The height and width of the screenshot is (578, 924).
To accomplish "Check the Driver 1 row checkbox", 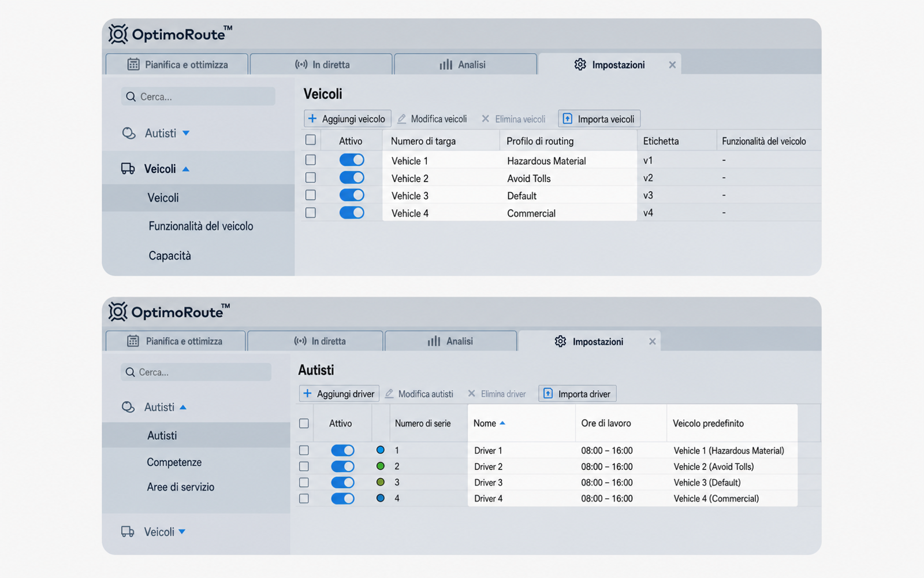I will (x=304, y=450).
